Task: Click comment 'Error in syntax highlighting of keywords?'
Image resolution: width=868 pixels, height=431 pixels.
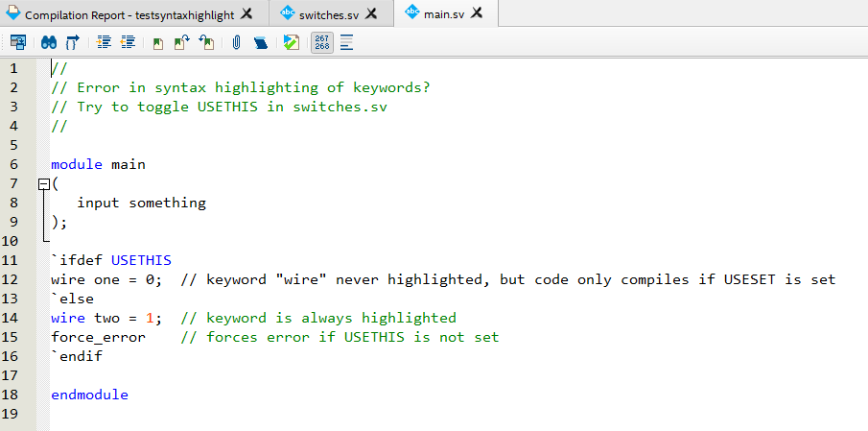Action: pos(253,88)
